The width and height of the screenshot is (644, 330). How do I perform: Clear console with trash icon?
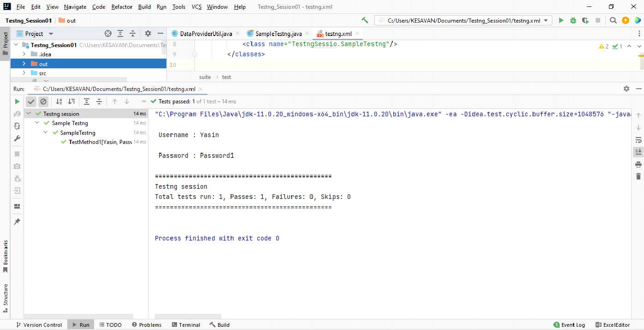coord(638,176)
